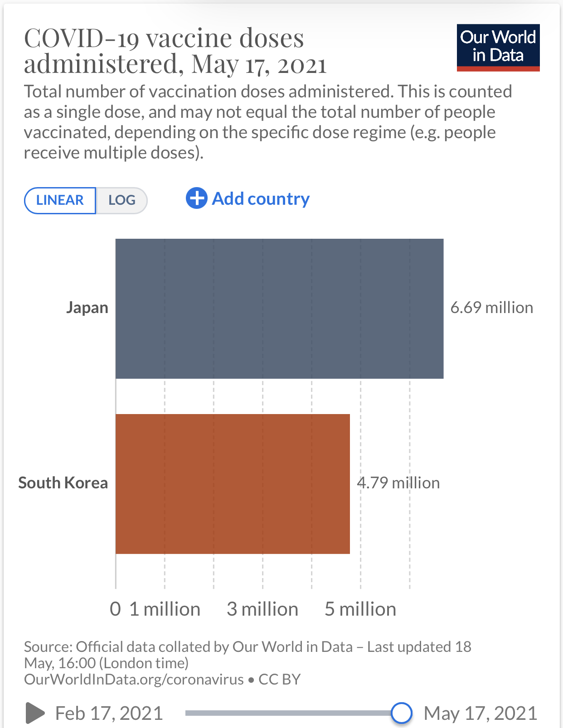
Task: Click the CC BY license link
Action: pyautogui.click(x=279, y=680)
